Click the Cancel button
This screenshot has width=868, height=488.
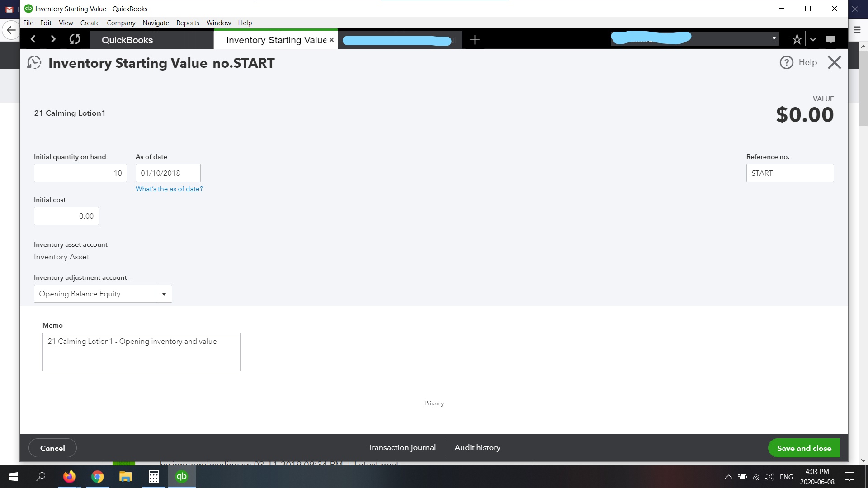52,448
